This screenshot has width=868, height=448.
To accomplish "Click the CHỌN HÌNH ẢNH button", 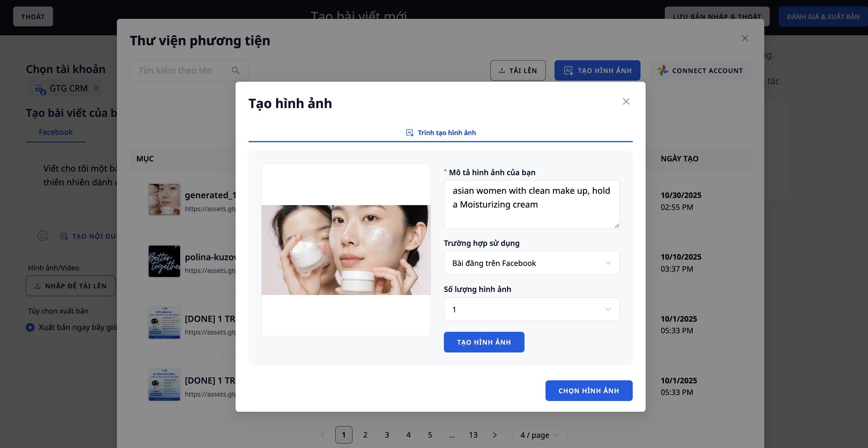I will (588, 391).
